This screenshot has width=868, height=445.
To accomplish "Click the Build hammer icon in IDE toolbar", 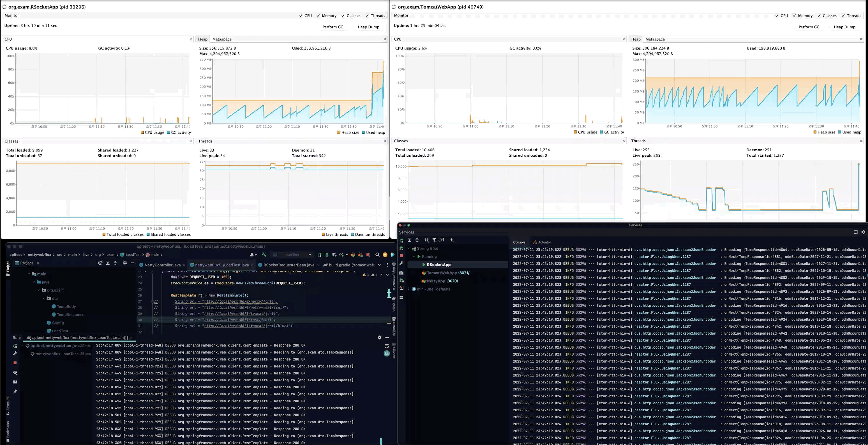I will (x=264, y=255).
